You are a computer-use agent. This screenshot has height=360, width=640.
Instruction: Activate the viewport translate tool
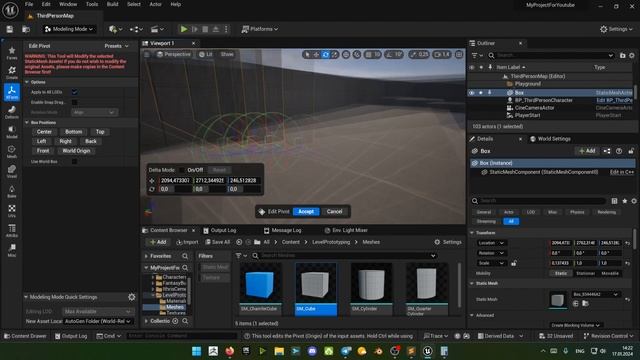tap(316, 54)
